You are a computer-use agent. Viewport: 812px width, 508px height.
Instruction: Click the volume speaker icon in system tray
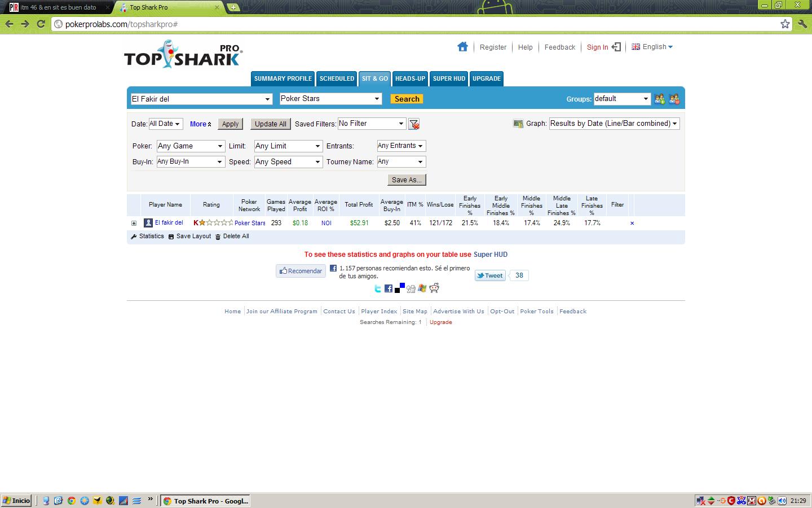click(x=782, y=501)
